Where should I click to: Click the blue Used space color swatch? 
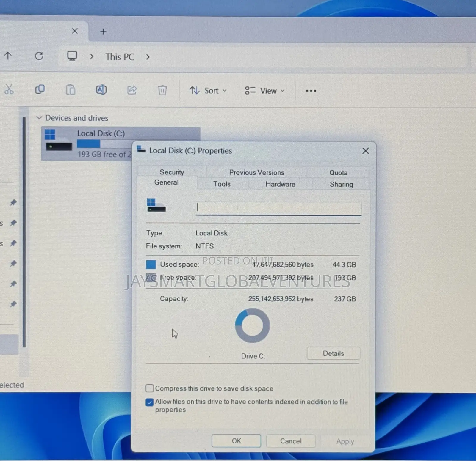(x=151, y=264)
